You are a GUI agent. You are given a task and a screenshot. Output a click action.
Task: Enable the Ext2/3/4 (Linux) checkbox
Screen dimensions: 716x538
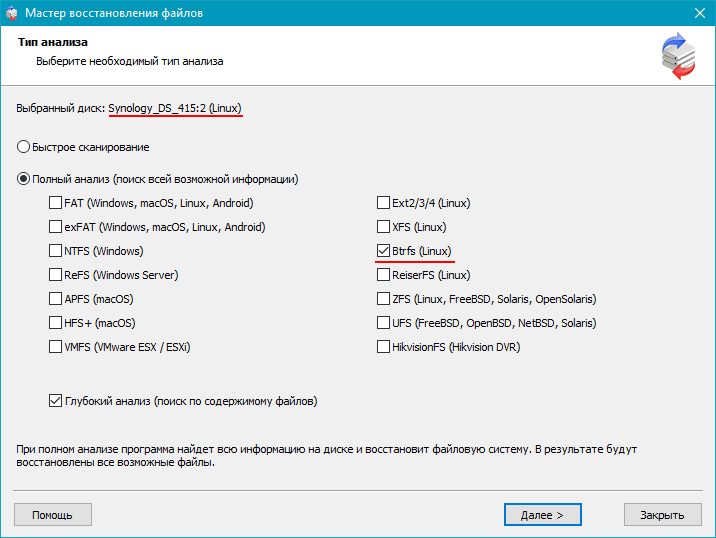coord(383,203)
